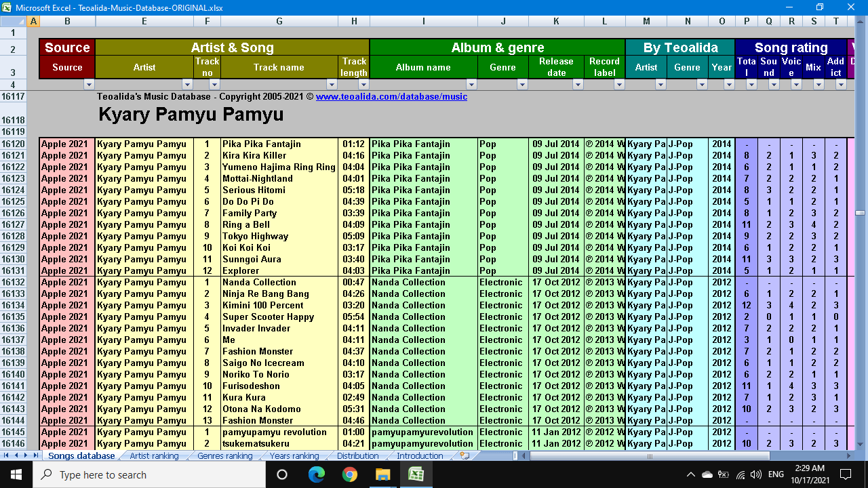Open the By Teoalida Artist filter dropdown
Viewport: 868px width, 488px height.
660,85
